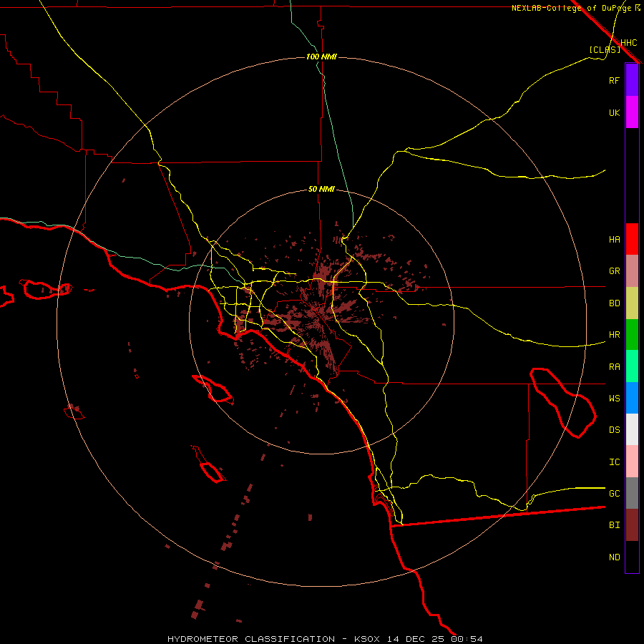This screenshot has height=644, width=644.
Task: Click the 'NEXLAB-College of DuPage' text
Action: pos(572,8)
